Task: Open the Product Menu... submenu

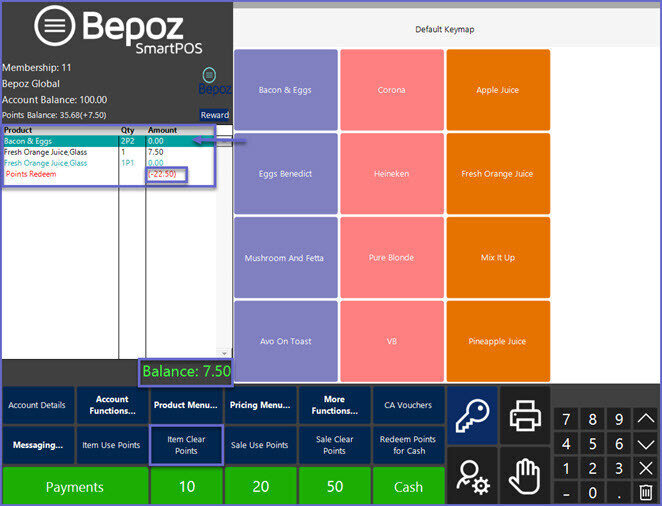Action: pos(186,405)
